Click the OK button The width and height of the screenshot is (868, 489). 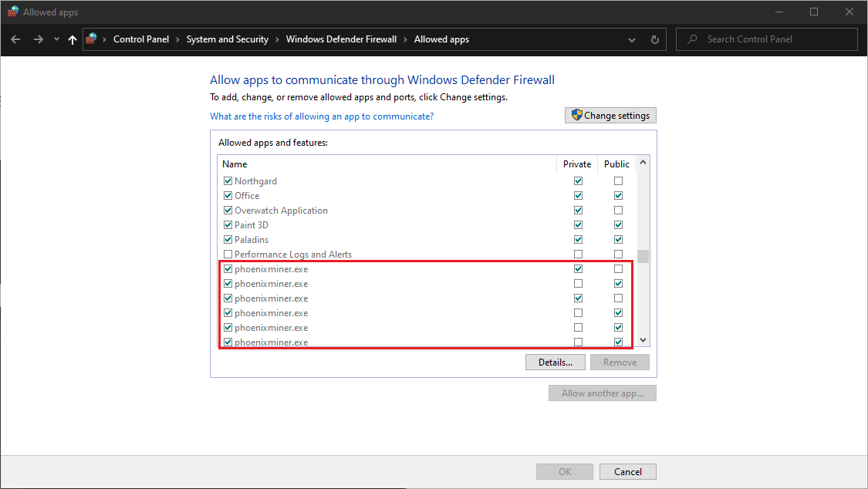(565, 472)
